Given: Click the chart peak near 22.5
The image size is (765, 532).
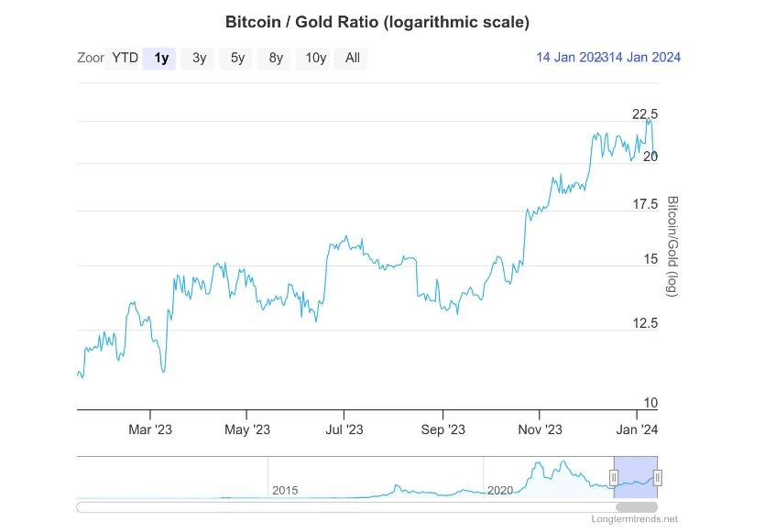Looking at the screenshot, I should pos(649,120).
